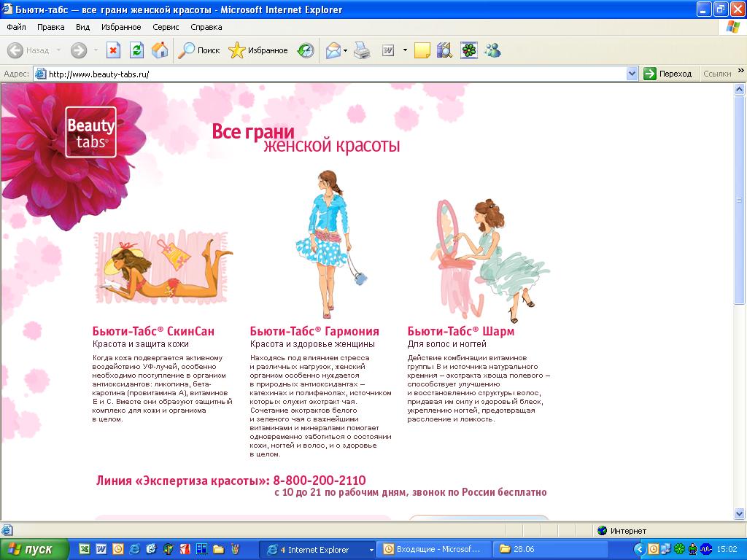Launch Word from quick launch
The image size is (747, 560).
point(101,549)
